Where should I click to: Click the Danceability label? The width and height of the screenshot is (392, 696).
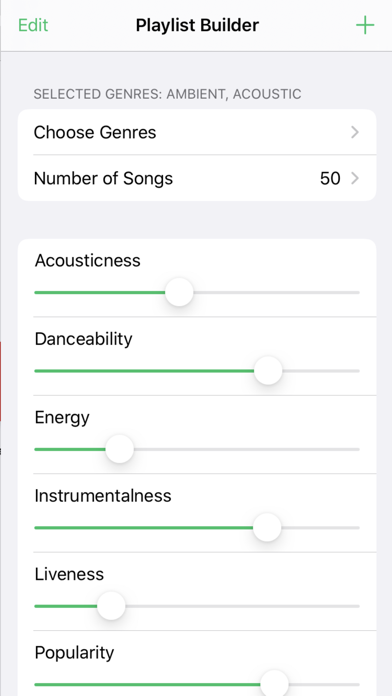point(83,339)
